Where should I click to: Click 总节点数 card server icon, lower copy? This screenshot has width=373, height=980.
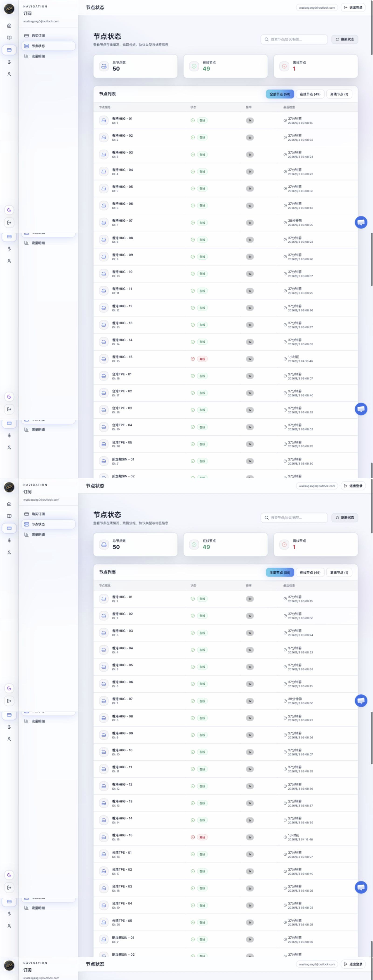pos(104,544)
